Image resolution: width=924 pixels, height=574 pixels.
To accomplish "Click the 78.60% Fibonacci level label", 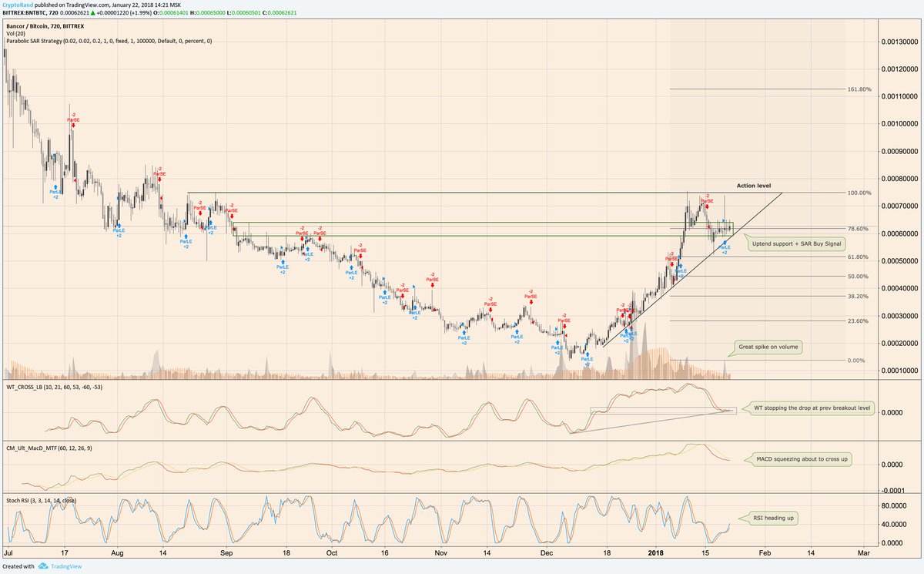I will click(857, 229).
